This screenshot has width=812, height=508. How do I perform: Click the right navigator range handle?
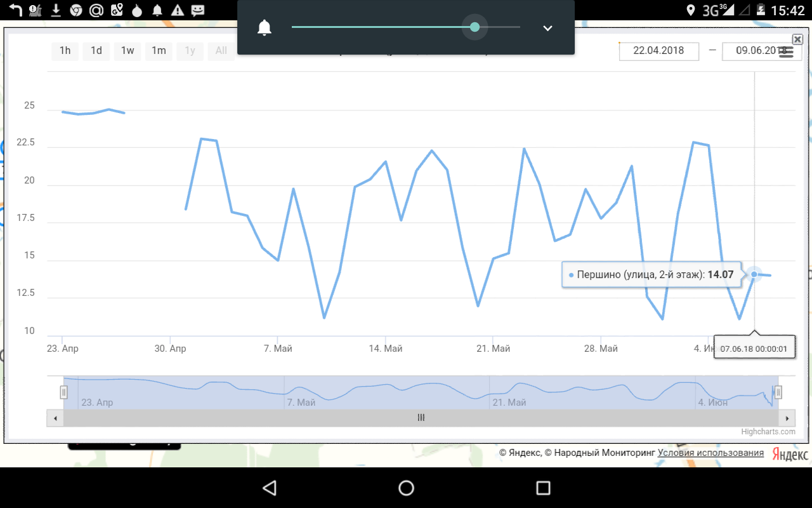click(778, 392)
